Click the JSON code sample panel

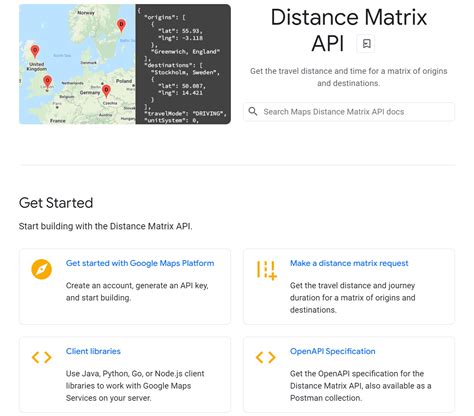coord(183,64)
